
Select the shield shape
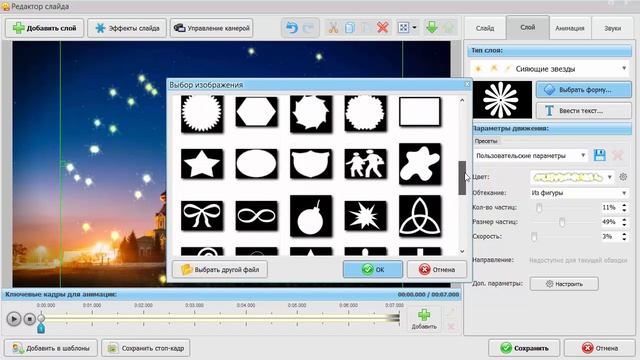311,164
